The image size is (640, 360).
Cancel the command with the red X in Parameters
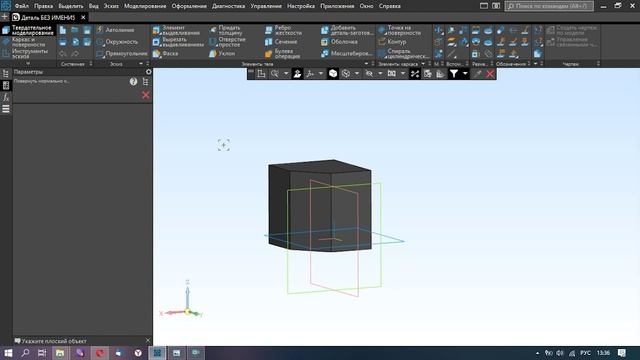tap(146, 95)
